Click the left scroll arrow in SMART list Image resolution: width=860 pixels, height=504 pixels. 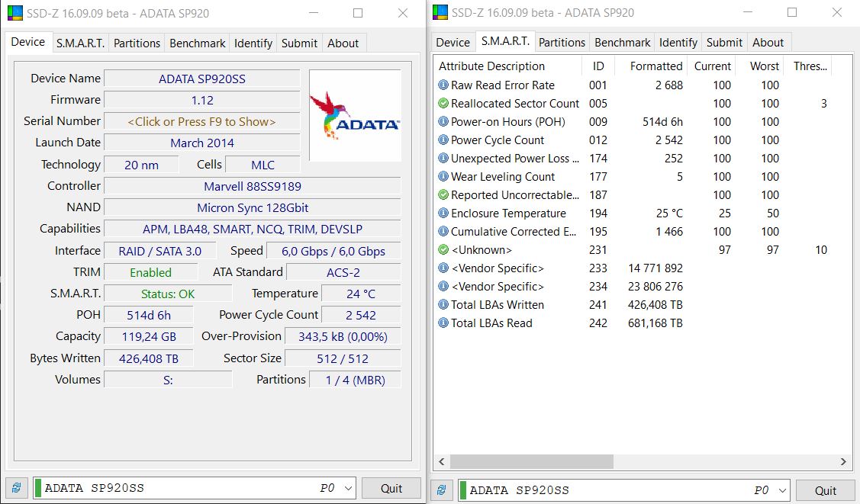442,462
